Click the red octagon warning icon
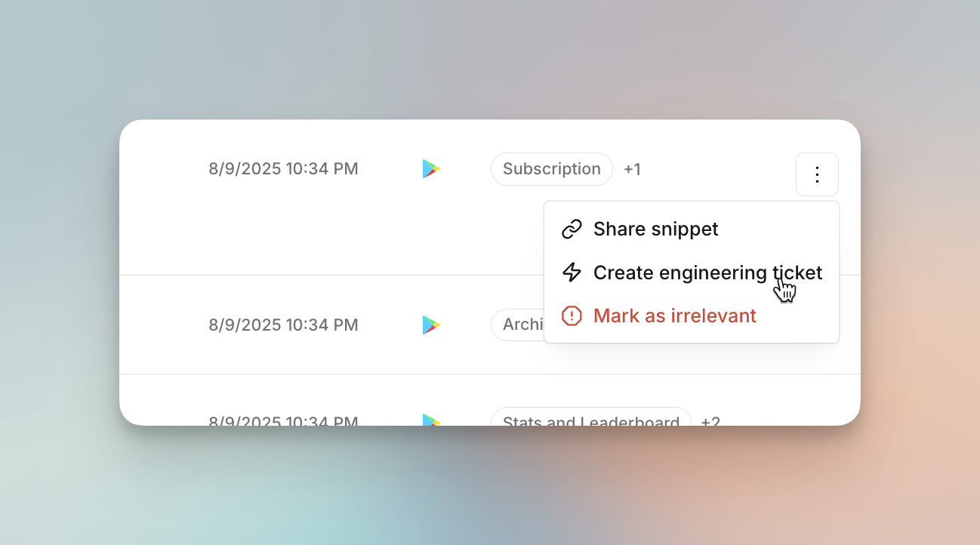980x545 pixels. pyautogui.click(x=572, y=316)
